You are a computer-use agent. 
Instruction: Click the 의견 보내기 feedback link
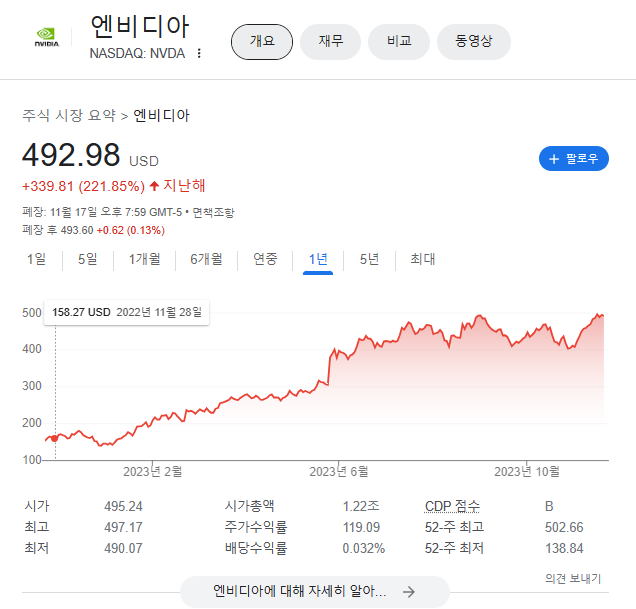point(573,579)
